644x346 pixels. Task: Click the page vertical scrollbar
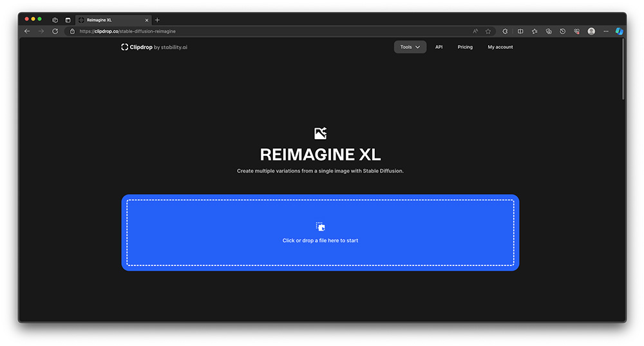[x=623, y=69]
